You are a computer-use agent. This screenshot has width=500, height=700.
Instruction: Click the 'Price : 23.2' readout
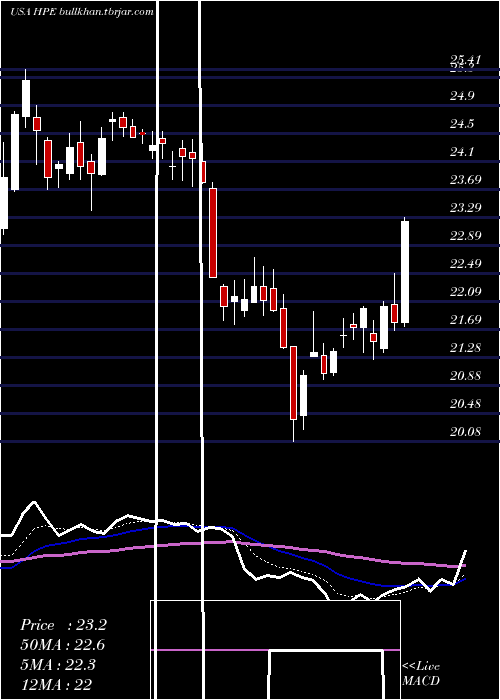(63, 625)
